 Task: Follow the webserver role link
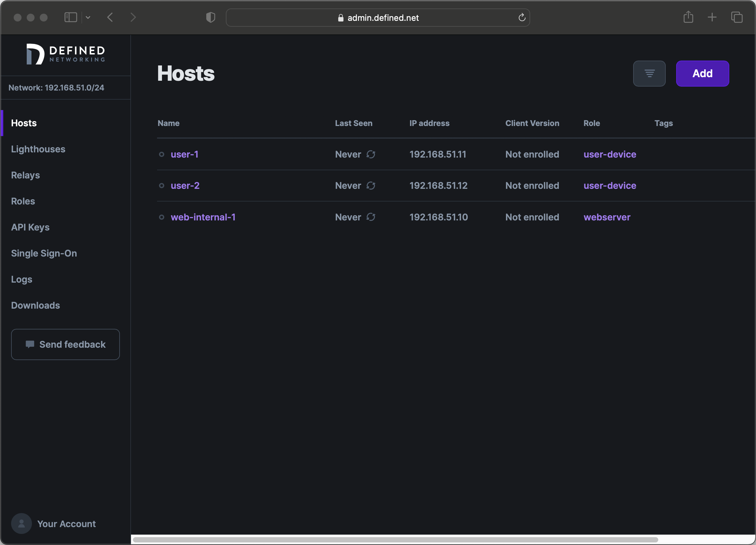(607, 217)
